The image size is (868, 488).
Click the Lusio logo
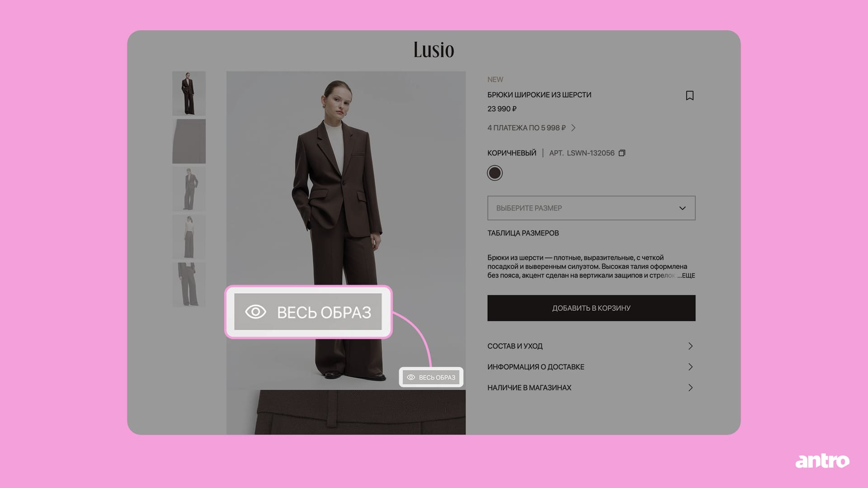pos(434,50)
